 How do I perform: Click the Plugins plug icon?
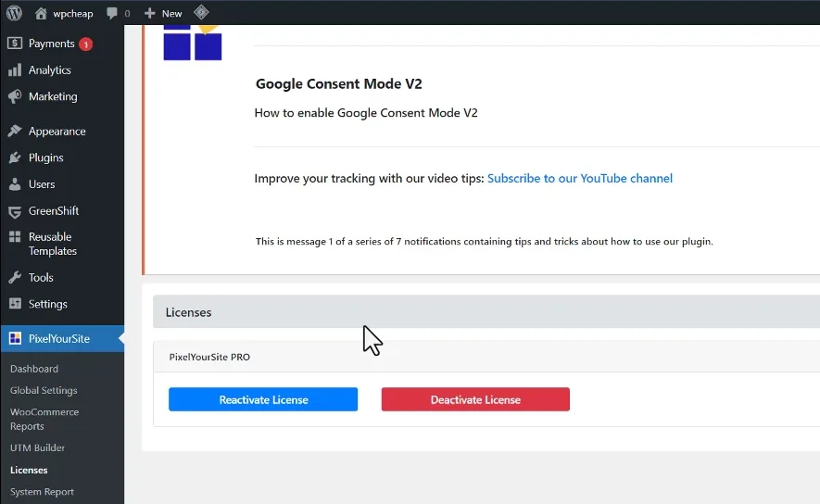pos(15,157)
